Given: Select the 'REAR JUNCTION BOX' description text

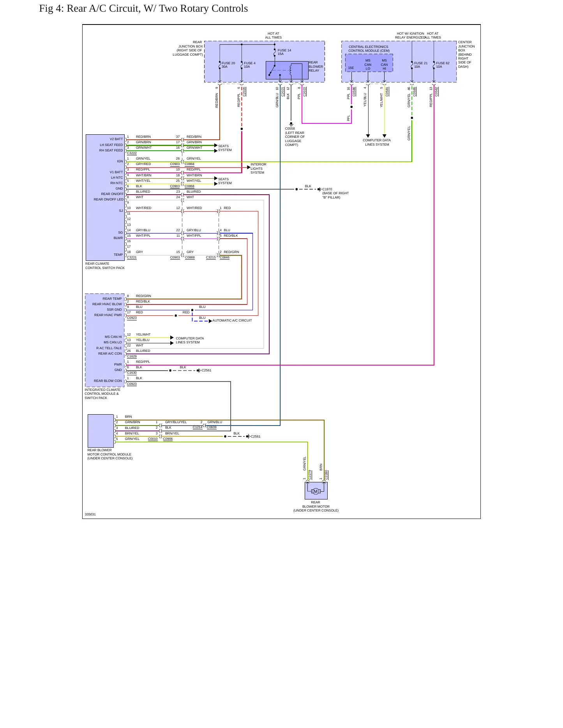Looking at the screenshot, I should [188, 48].
